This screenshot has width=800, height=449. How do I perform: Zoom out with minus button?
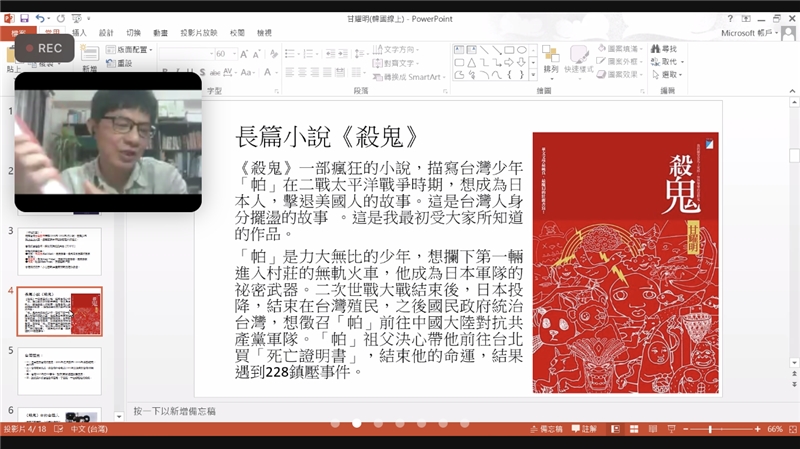[686, 429]
